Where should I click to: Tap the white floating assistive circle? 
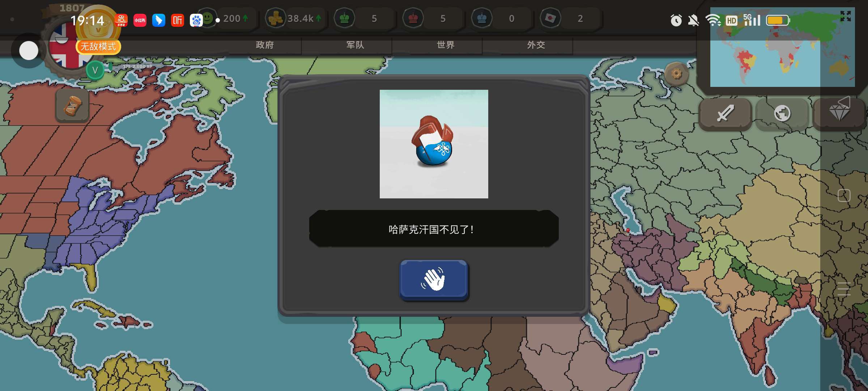[29, 51]
